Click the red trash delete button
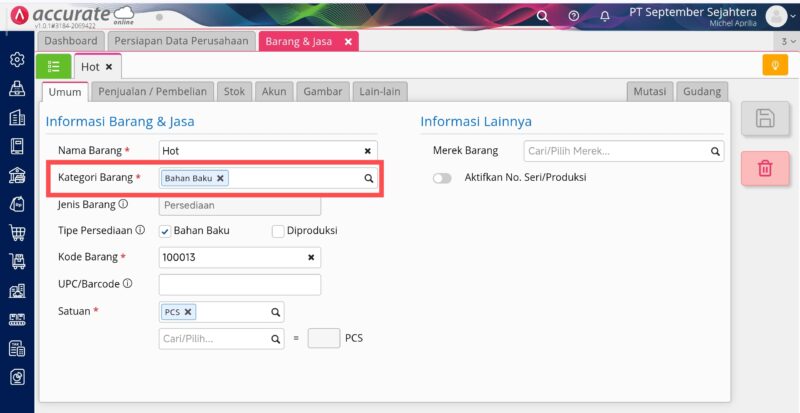This screenshot has height=413, width=800. pos(765,168)
